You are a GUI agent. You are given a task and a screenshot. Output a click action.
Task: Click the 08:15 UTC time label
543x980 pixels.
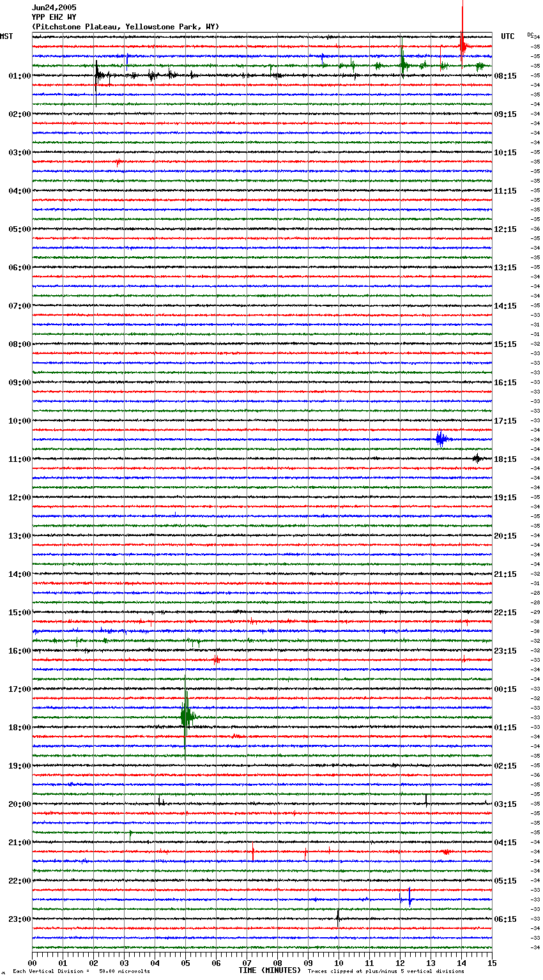pyautogui.click(x=505, y=76)
